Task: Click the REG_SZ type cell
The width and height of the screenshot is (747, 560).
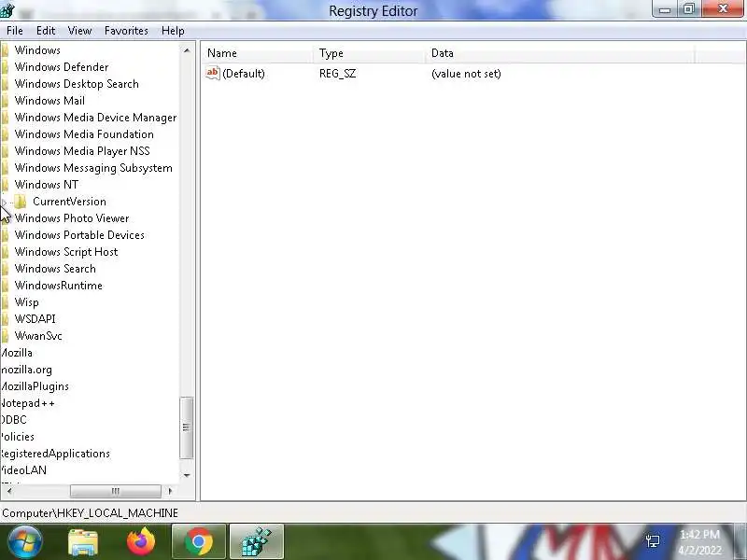Action: point(337,74)
